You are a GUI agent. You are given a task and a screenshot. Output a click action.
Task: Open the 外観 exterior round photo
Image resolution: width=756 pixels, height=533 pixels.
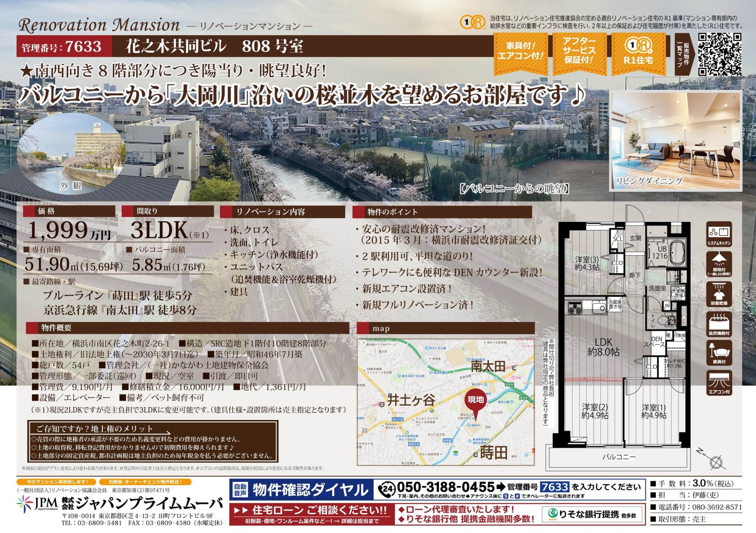tap(71, 153)
